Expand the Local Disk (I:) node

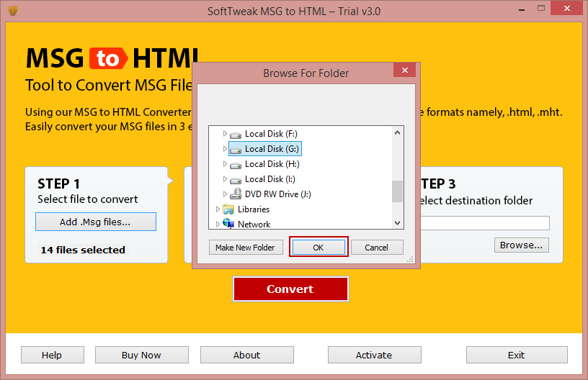point(225,179)
